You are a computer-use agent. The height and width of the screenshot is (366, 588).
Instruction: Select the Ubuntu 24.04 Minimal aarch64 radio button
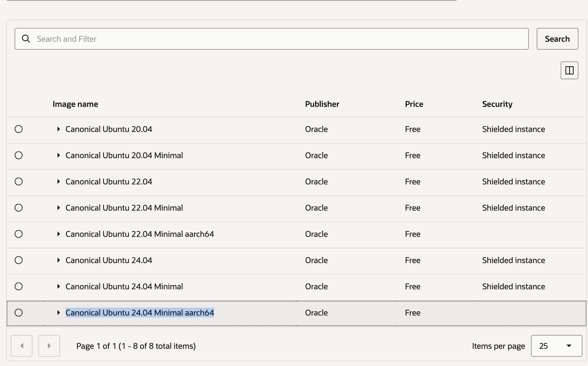pyautogui.click(x=19, y=313)
